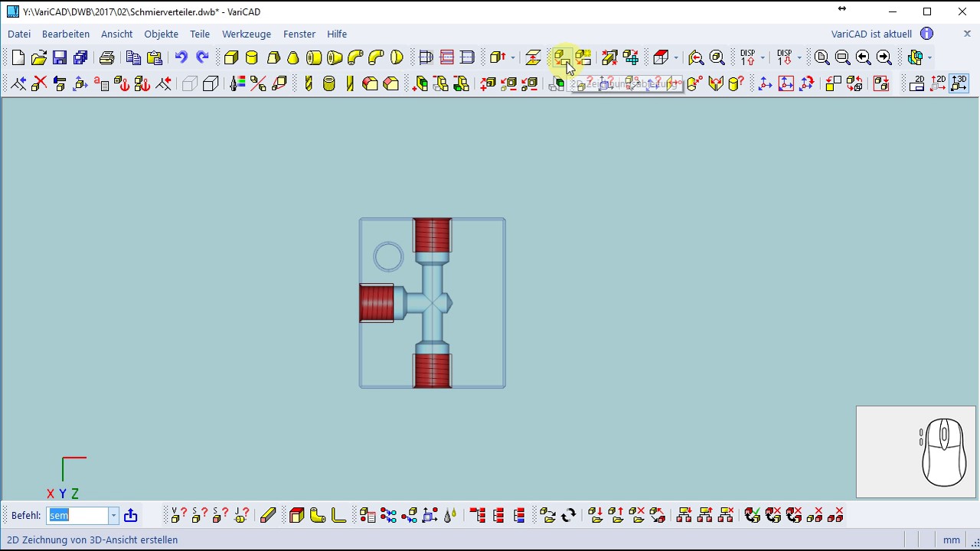Click the DISP down arrow display icon
The image size is (980, 551).
pyautogui.click(x=785, y=57)
